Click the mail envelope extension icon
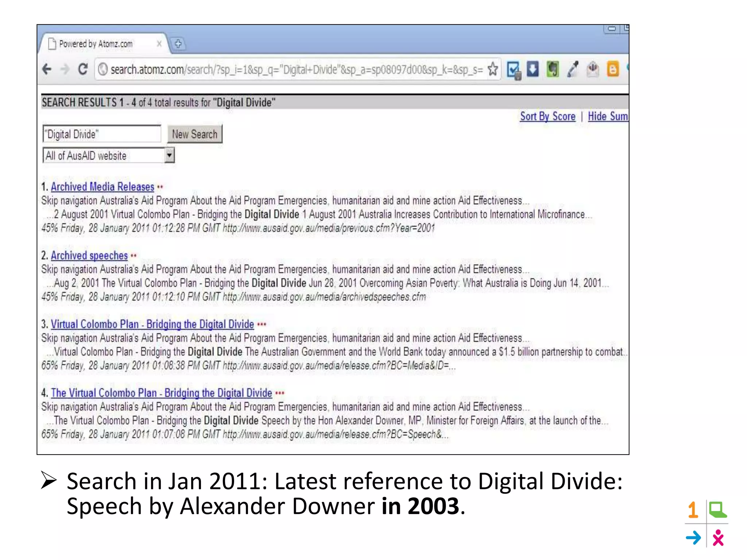The height and width of the screenshot is (560, 747). (593, 69)
